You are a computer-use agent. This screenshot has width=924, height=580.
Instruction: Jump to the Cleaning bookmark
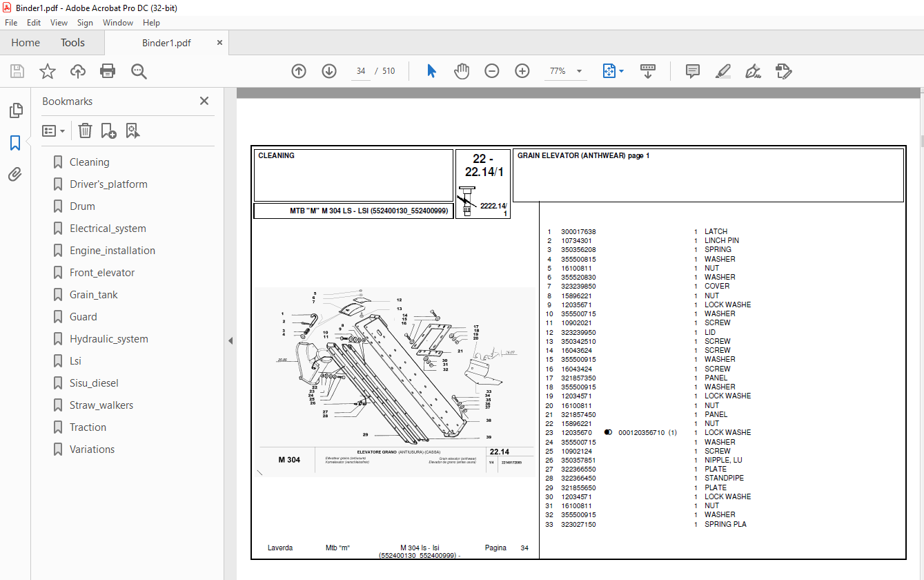[x=89, y=162]
